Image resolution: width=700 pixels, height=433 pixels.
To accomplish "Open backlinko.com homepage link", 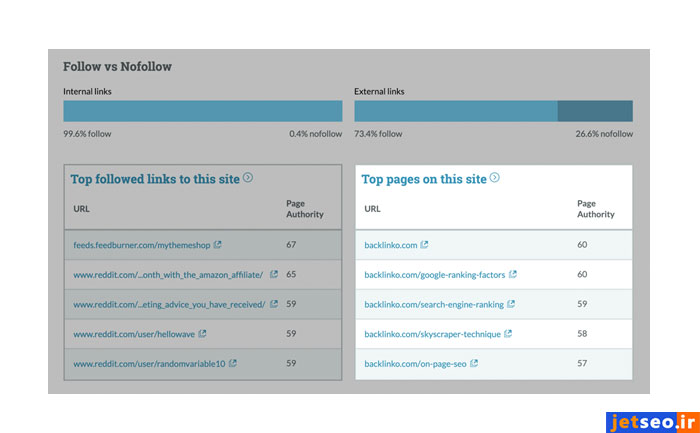I will tap(391, 245).
